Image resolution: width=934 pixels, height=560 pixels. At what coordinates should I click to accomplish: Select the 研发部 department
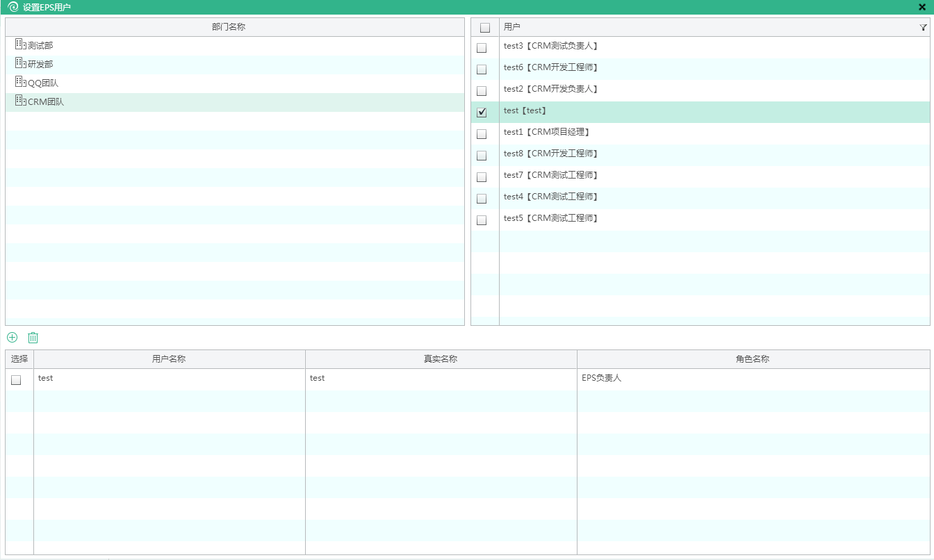coord(40,64)
